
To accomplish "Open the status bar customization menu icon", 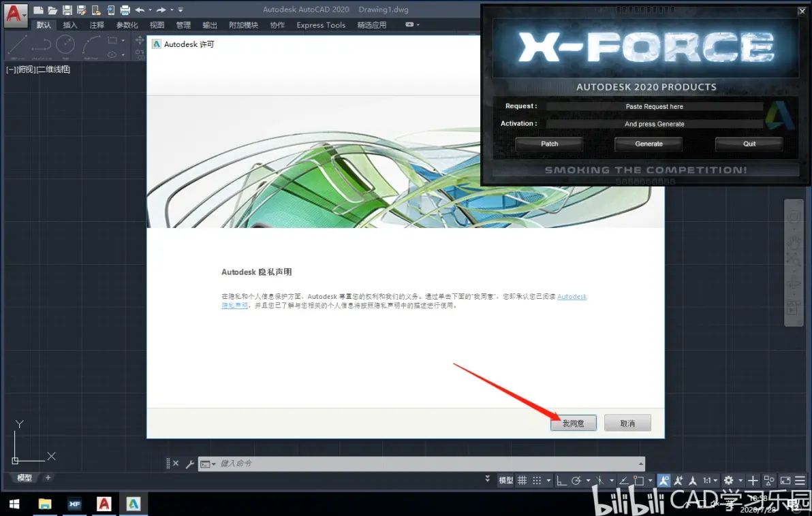I will pos(800,481).
